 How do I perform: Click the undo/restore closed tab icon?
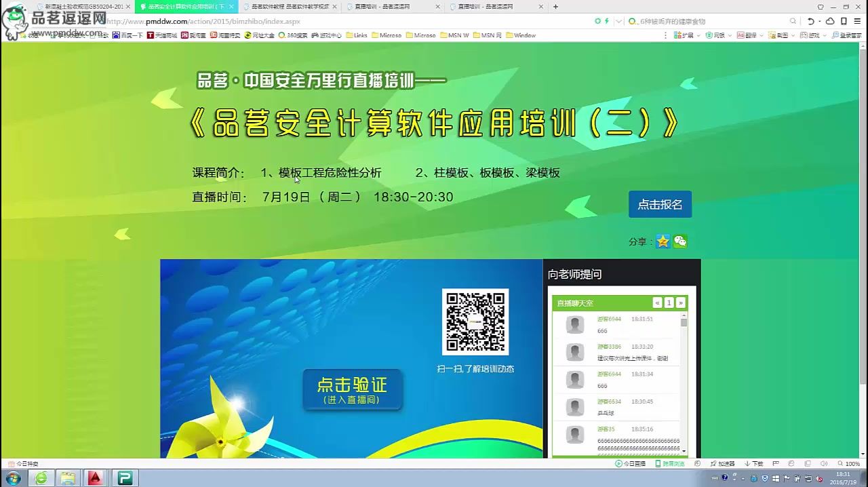[x=811, y=22]
